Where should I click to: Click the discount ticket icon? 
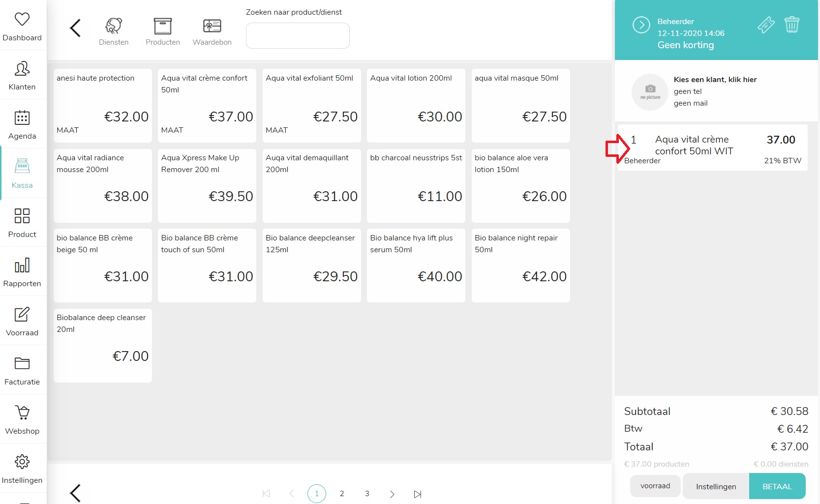point(766,25)
